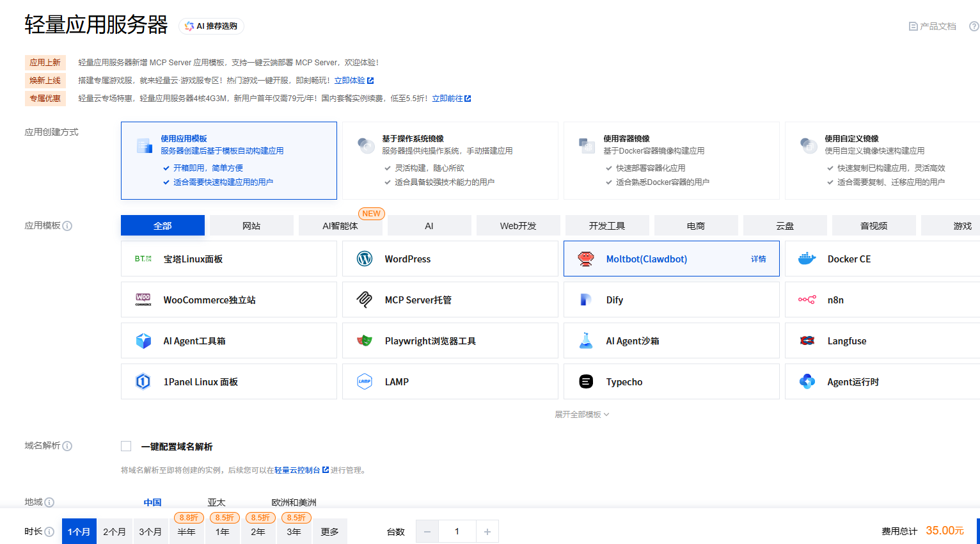Click the 使用容器镜像 card icon
Viewport: 980px width, 544px height.
coord(587,146)
